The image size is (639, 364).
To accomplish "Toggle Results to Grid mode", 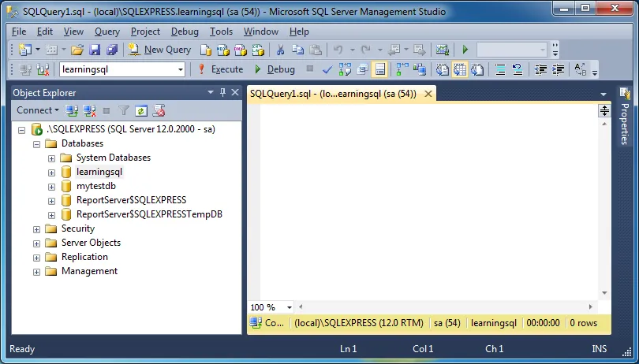I will click(460, 69).
